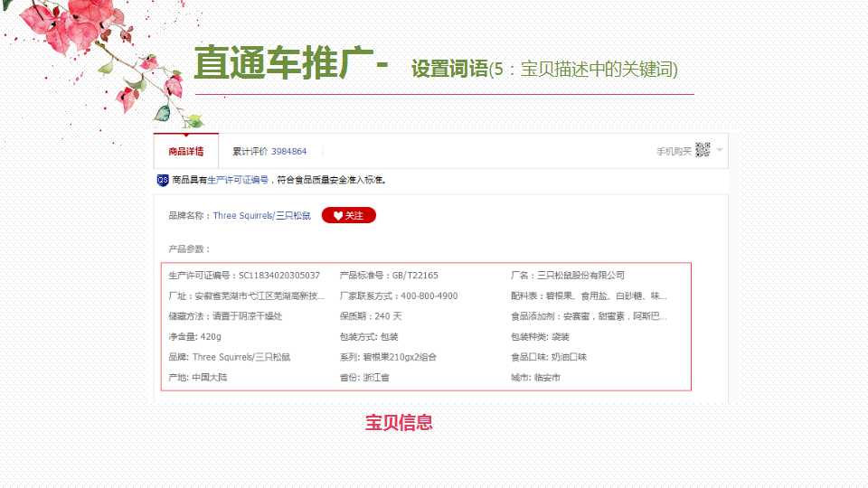Click the 食品添加剂 additives entry
868x488 pixels.
click(x=589, y=316)
